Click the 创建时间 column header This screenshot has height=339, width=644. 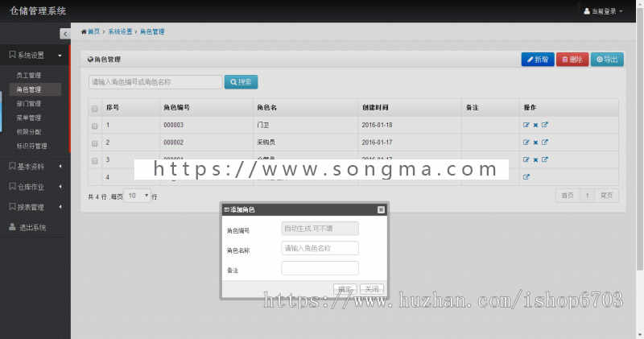tap(375, 107)
